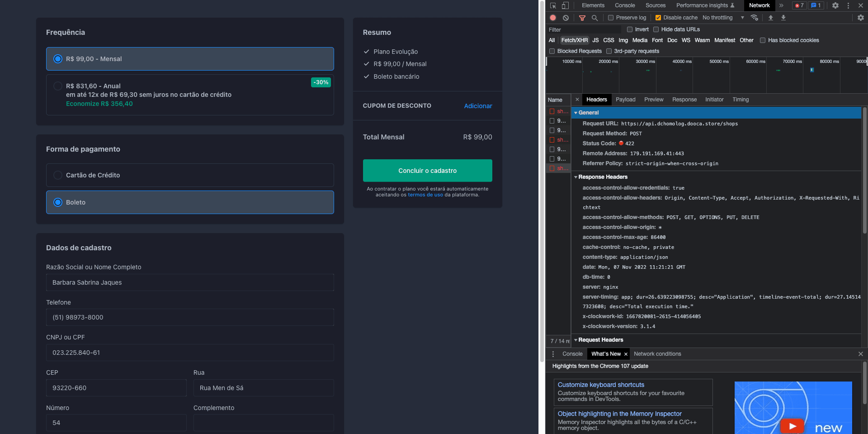The image size is (868, 434).
Task: Click the CEP input field
Action: click(116, 388)
